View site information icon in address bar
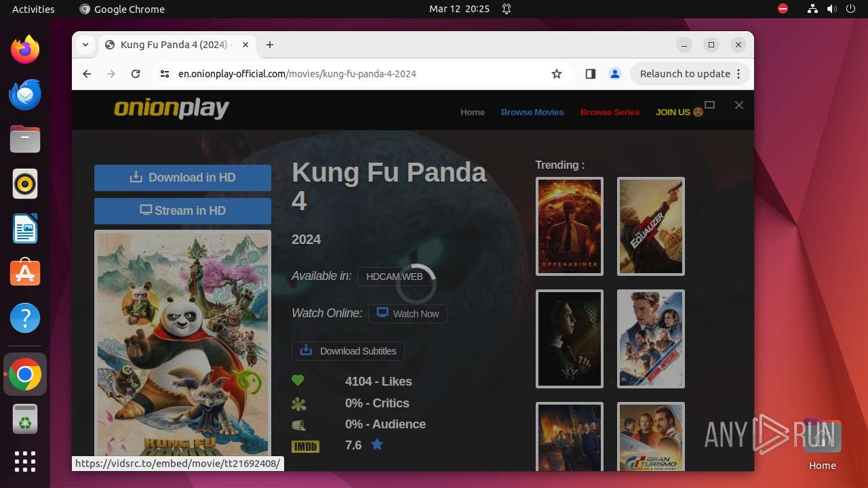This screenshot has height=488, width=868. (165, 74)
